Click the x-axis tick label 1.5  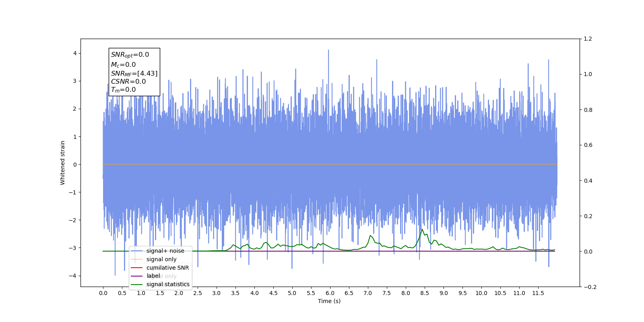(160, 293)
